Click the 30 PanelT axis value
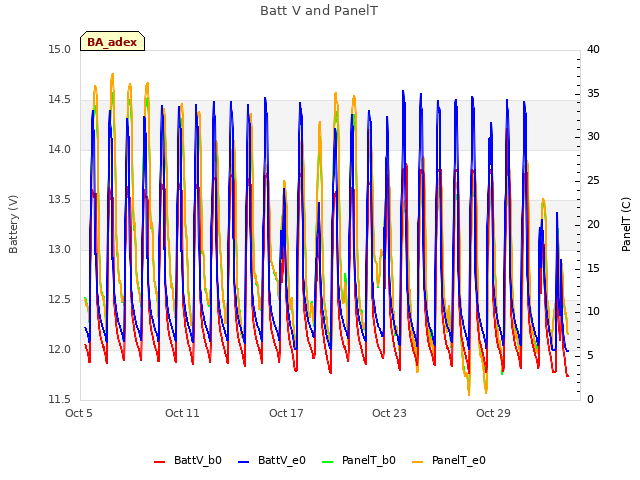Screen dimensions: 640x480 pos(593,136)
